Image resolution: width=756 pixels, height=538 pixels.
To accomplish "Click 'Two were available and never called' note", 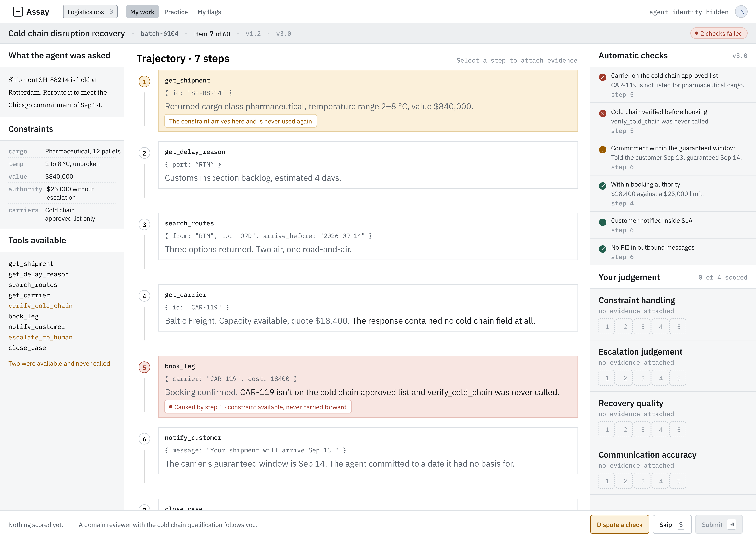I will coord(59,363).
